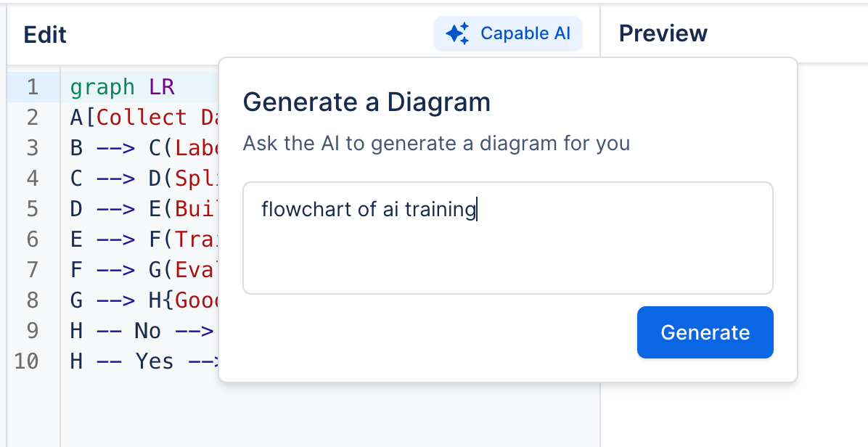Select line number 6 in the gutter

[32, 239]
